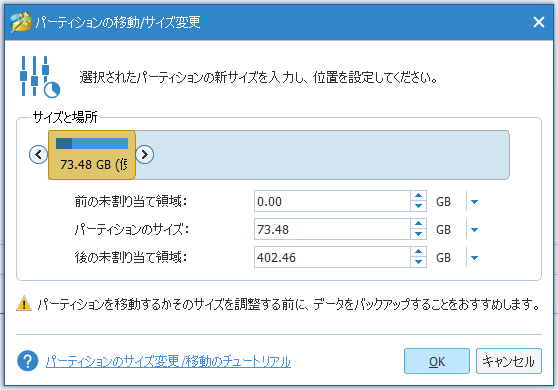Click the yellow warning triangle icon
This screenshot has width=558, height=390.
tap(24, 304)
